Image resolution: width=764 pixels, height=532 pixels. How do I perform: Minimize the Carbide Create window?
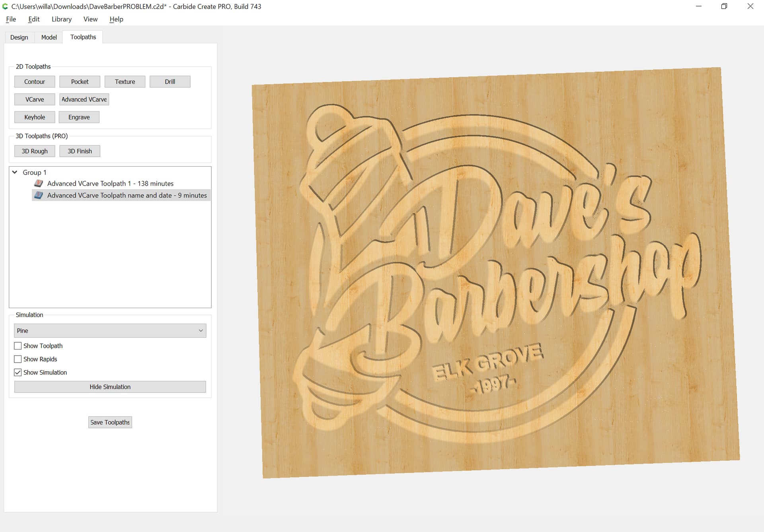tap(698, 6)
